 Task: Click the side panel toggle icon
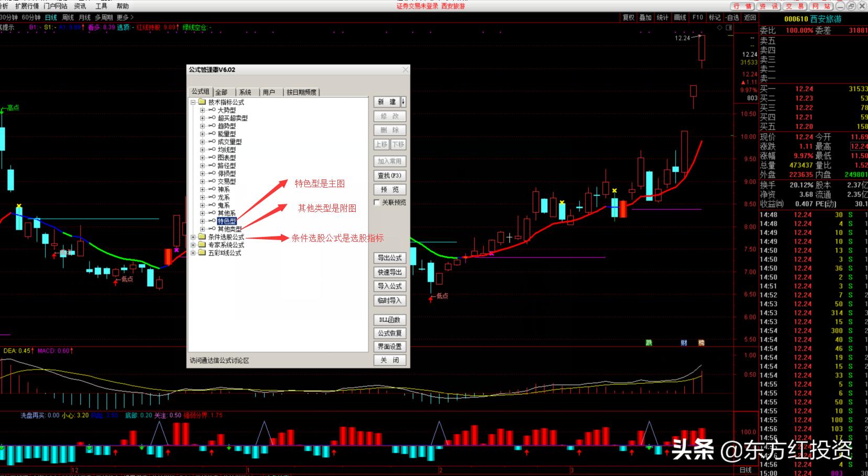[x=729, y=27]
